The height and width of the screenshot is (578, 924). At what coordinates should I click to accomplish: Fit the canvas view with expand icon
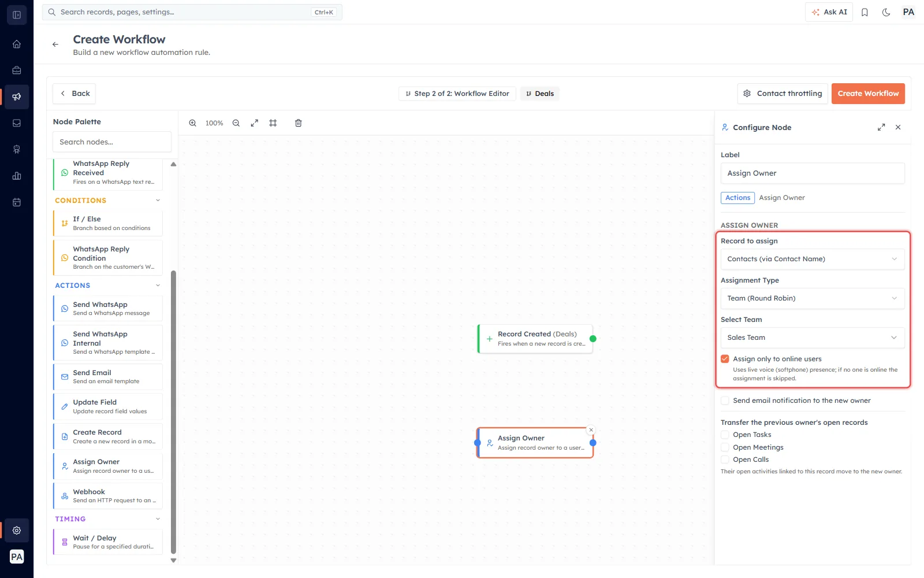pos(255,123)
